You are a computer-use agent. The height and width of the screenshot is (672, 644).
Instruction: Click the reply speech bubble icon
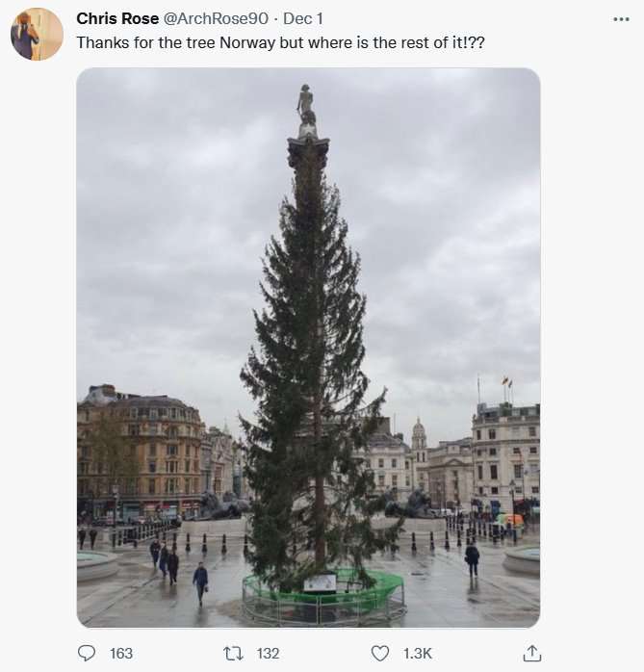[x=88, y=653]
